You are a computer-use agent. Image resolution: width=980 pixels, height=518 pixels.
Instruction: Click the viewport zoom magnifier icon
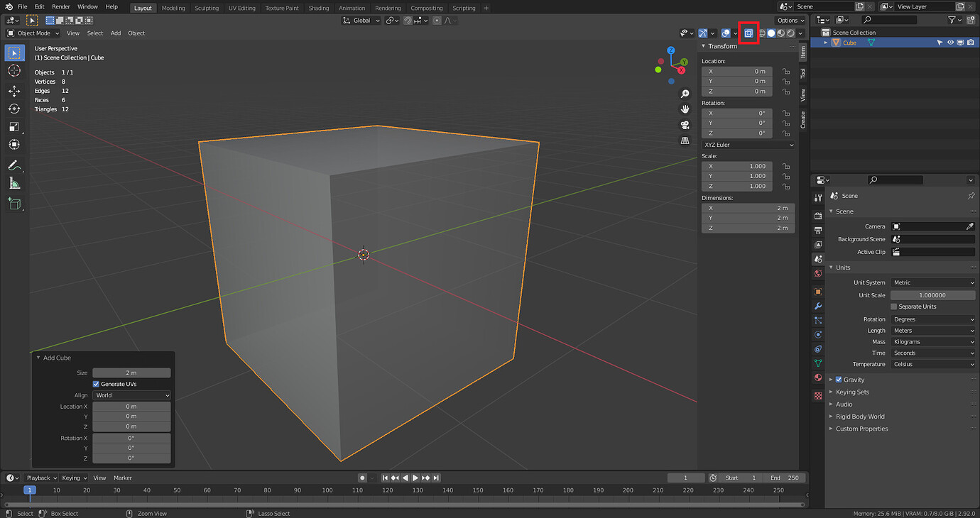(x=685, y=94)
